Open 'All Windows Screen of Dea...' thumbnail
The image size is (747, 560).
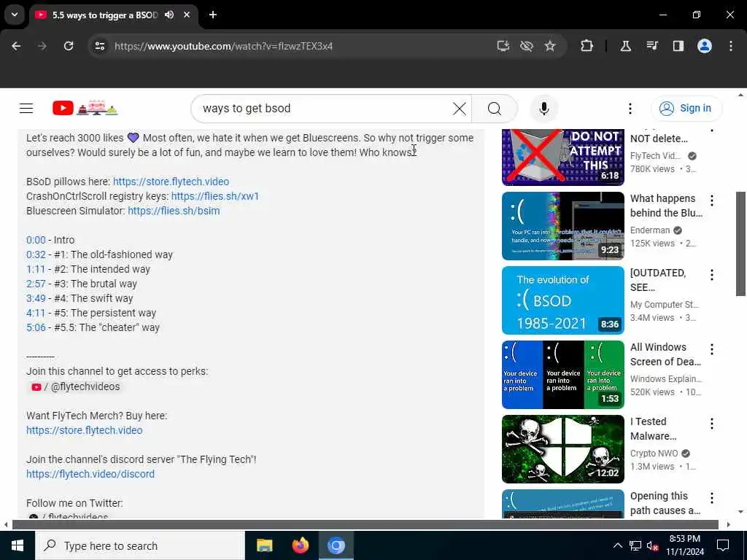click(x=562, y=374)
